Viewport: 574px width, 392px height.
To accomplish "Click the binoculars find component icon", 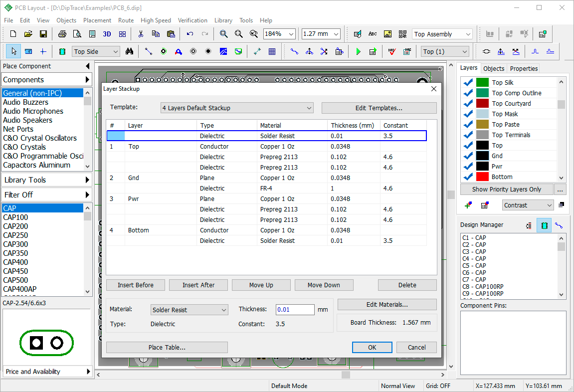I will pyautogui.click(x=129, y=51).
